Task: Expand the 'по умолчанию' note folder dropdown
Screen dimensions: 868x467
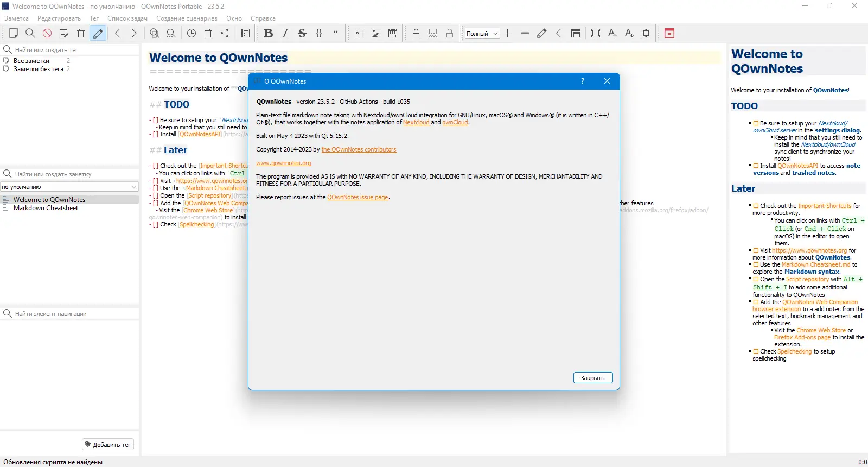Action: [x=69, y=187]
